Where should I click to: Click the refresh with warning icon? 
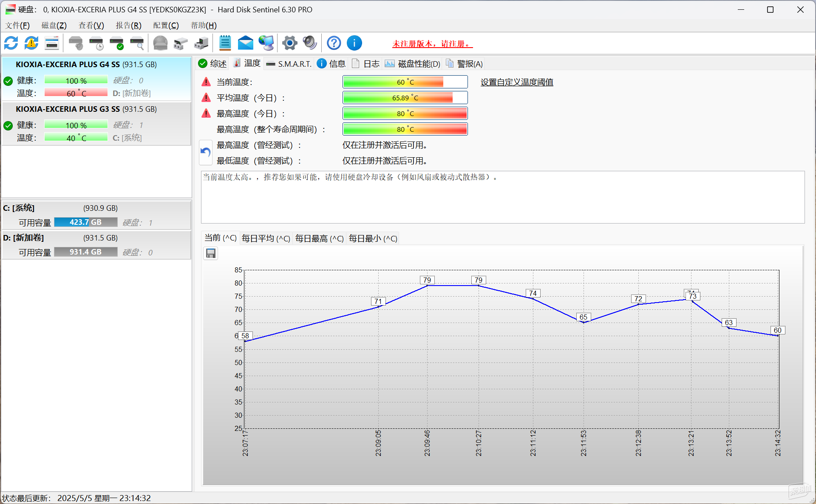click(x=31, y=43)
